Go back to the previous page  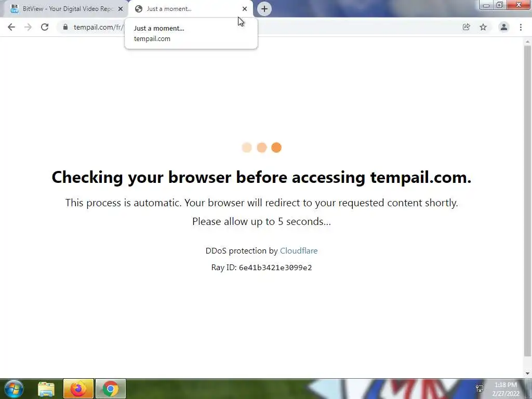pyautogui.click(x=11, y=27)
